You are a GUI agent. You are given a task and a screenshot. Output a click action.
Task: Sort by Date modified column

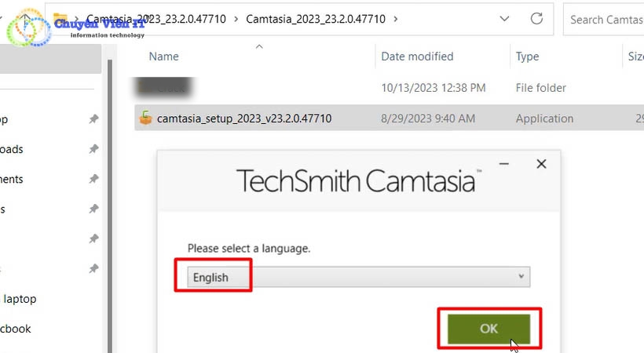pyautogui.click(x=417, y=56)
